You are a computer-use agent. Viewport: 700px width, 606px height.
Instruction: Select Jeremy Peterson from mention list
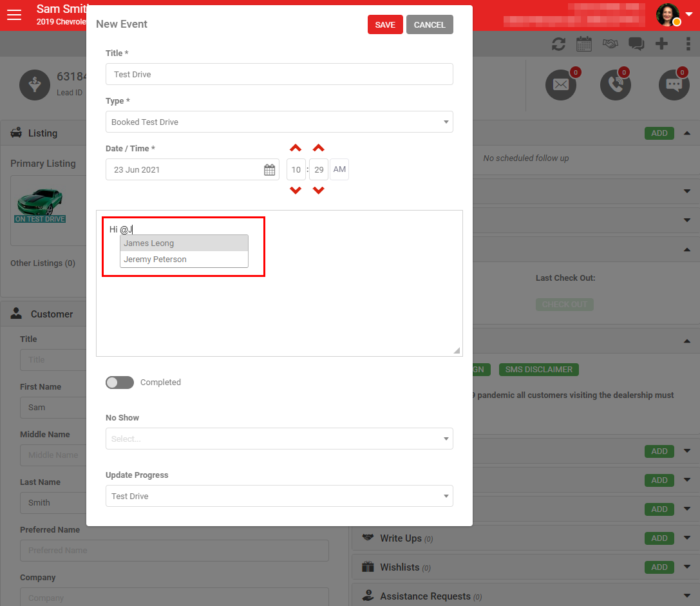184,260
